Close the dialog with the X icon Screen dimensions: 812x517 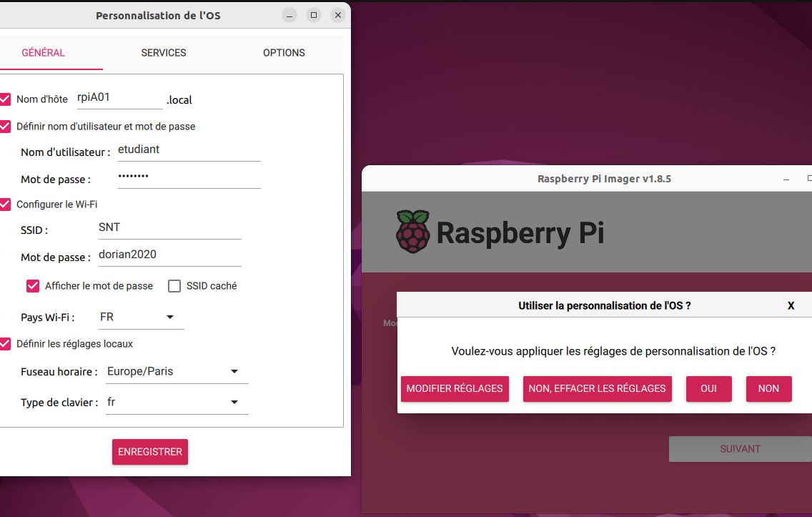click(x=791, y=305)
